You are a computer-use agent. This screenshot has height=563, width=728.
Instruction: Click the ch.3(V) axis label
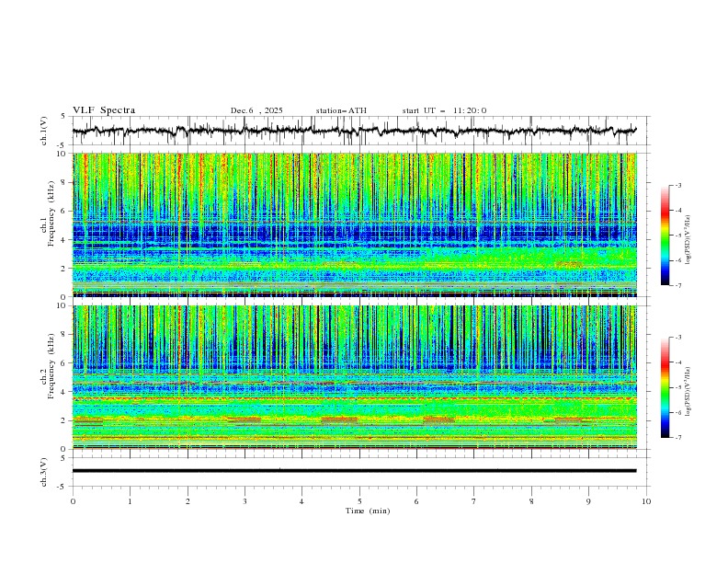point(44,470)
